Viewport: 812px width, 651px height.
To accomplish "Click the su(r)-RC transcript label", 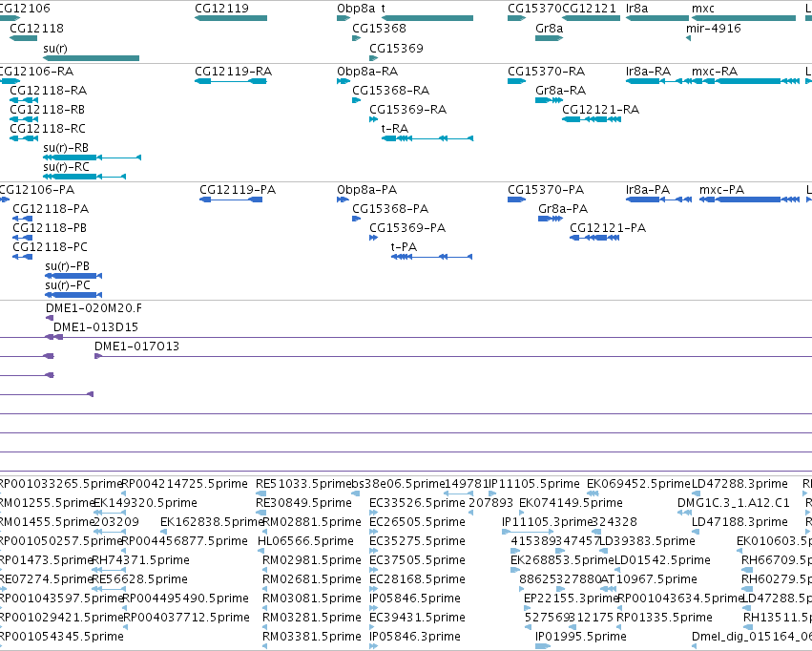I will tap(66, 167).
